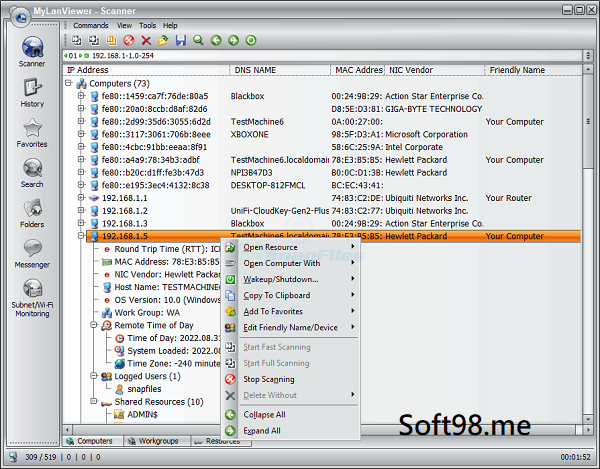Switch to the Computers tab
The width and height of the screenshot is (600, 469).
point(93,441)
